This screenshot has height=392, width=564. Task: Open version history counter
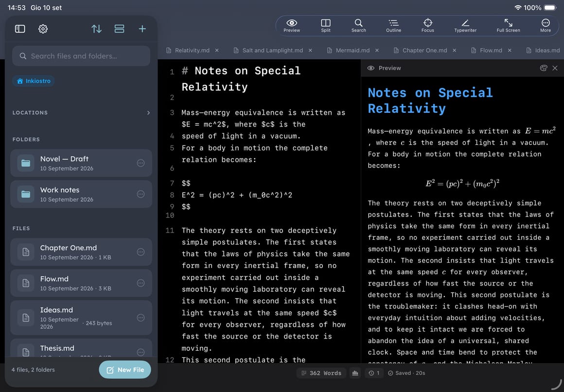374,373
